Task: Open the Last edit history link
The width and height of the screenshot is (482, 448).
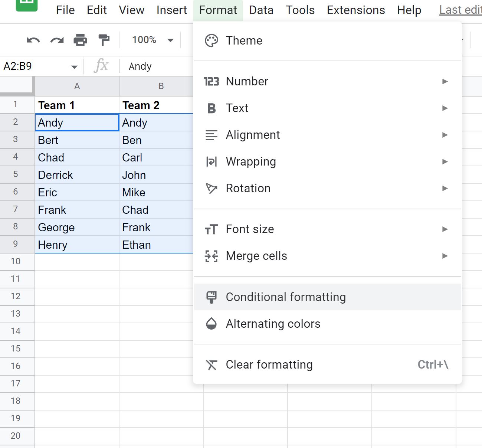Action: (460, 10)
